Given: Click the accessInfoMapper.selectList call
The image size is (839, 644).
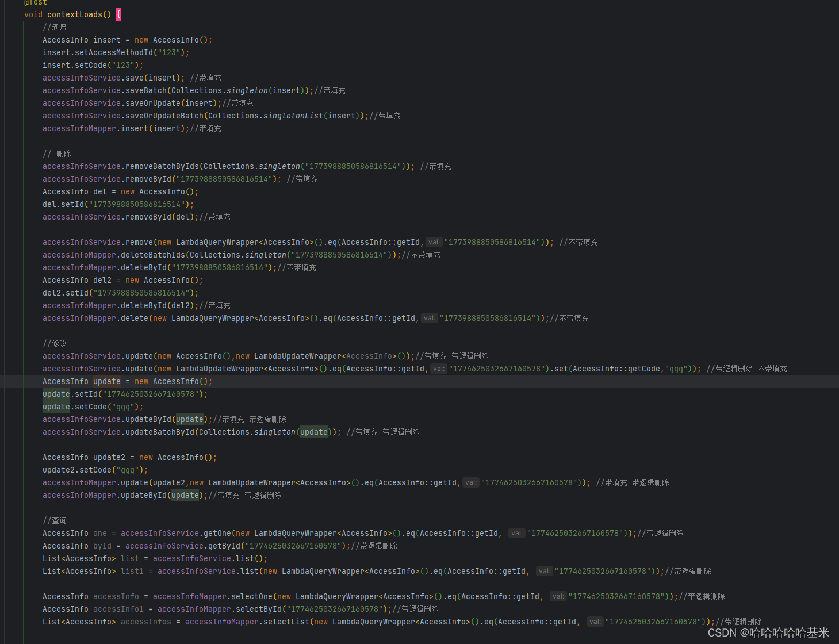Looking at the screenshot, I should [450, 622].
